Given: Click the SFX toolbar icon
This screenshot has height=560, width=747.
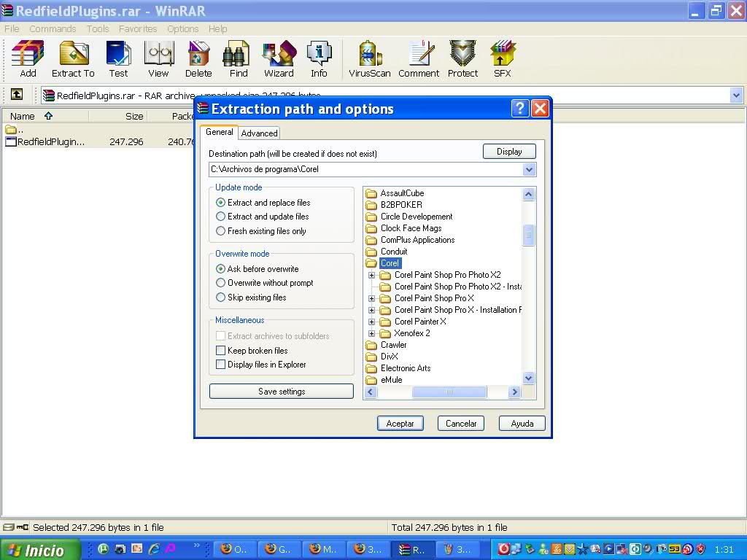Looking at the screenshot, I should 503,59.
